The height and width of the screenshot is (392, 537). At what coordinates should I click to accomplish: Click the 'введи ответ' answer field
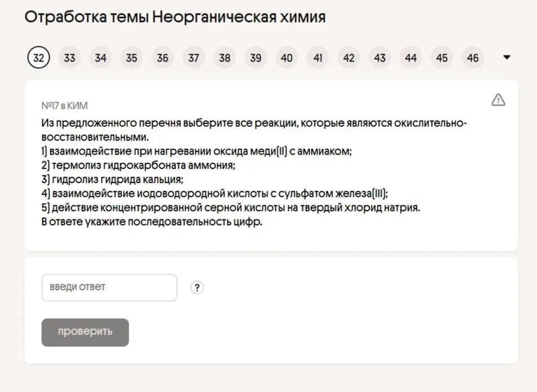click(109, 288)
